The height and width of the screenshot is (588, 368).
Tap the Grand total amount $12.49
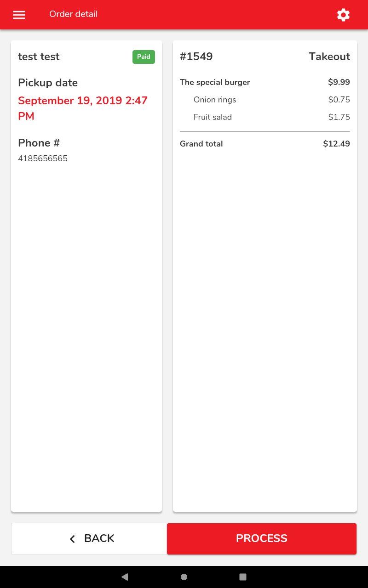[x=336, y=144]
